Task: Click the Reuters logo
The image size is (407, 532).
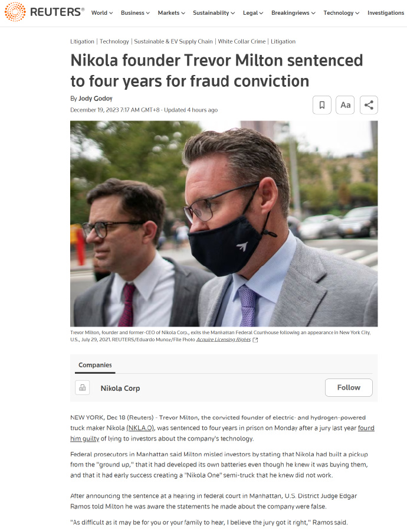Action: (x=44, y=12)
